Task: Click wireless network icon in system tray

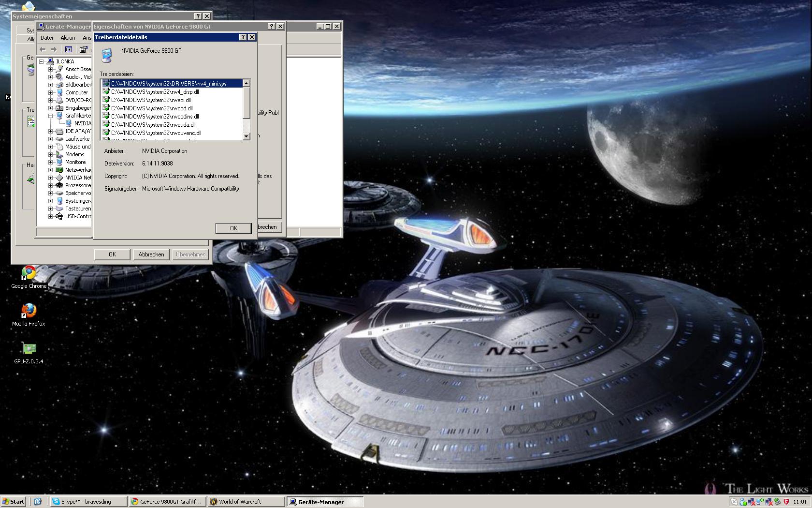Action: click(760, 502)
